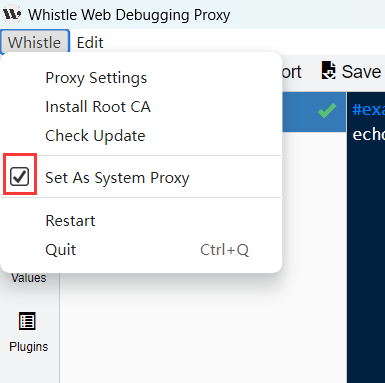Image resolution: width=385 pixels, height=383 pixels.
Task: Select the Set As System Proxy label
Action: 117,178
